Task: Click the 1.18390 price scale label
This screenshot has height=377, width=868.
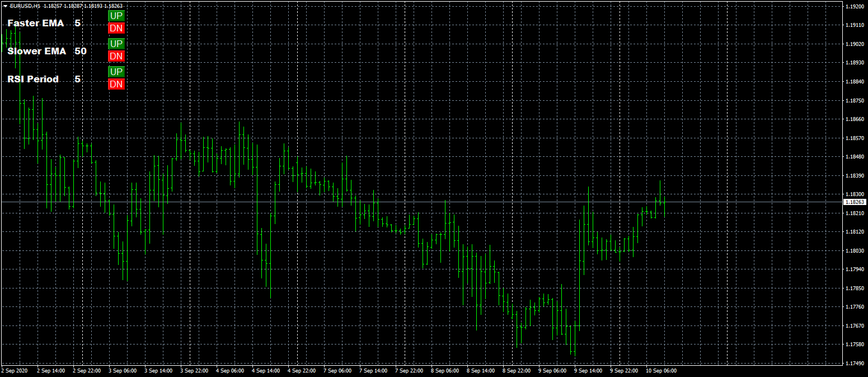Action: [x=854, y=175]
